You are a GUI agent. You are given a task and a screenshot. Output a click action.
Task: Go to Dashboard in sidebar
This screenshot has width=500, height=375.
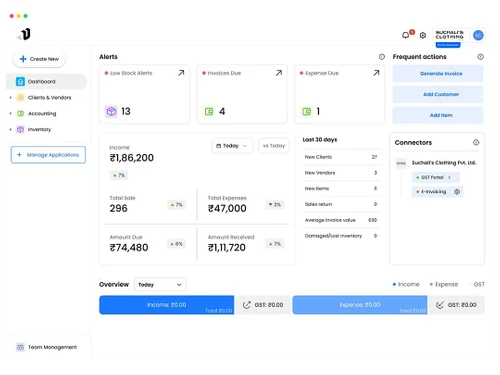pyautogui.click(x=46, y=81)
